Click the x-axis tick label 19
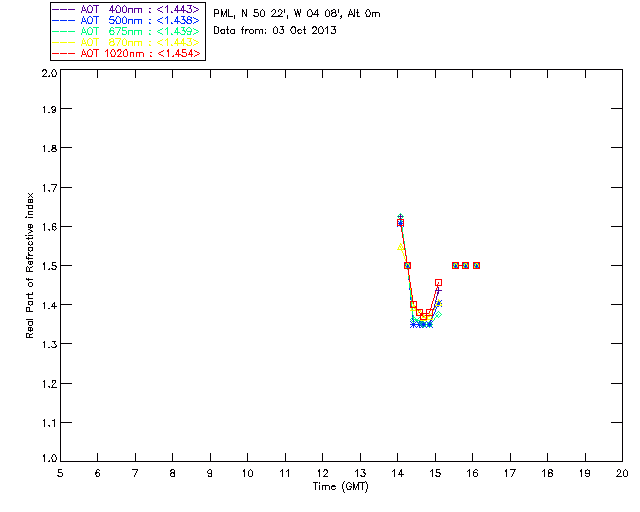This screenshot has height=512, width=640. point(585,473)
